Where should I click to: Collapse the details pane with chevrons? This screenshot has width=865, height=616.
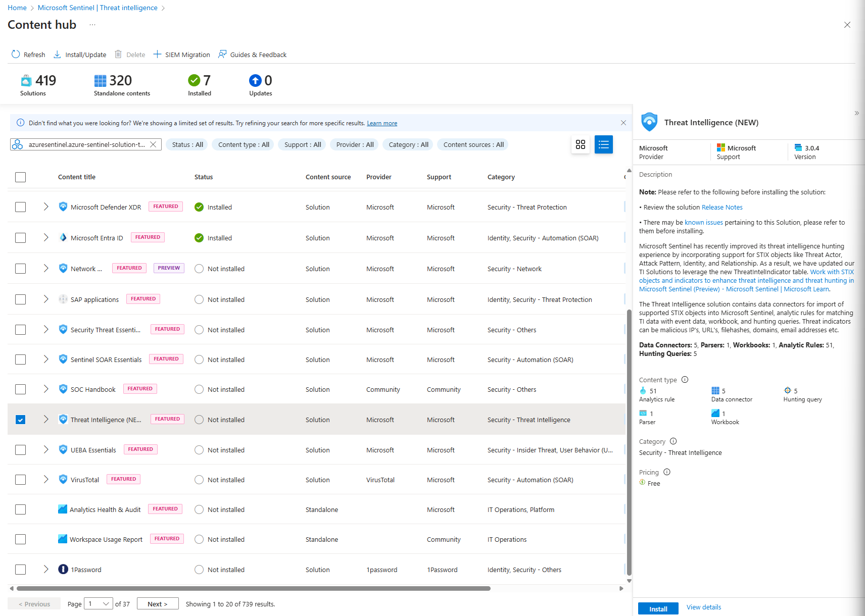click(x=856, y=113)
